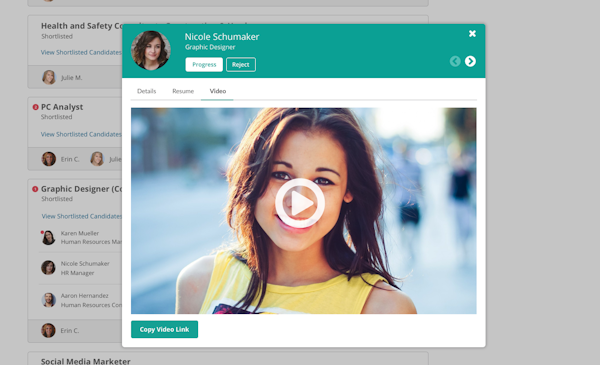Screen dimensions: 600x365
Task: Open View Shortlisted Candidates under Graphic Designer
Action: pos(82,216)
